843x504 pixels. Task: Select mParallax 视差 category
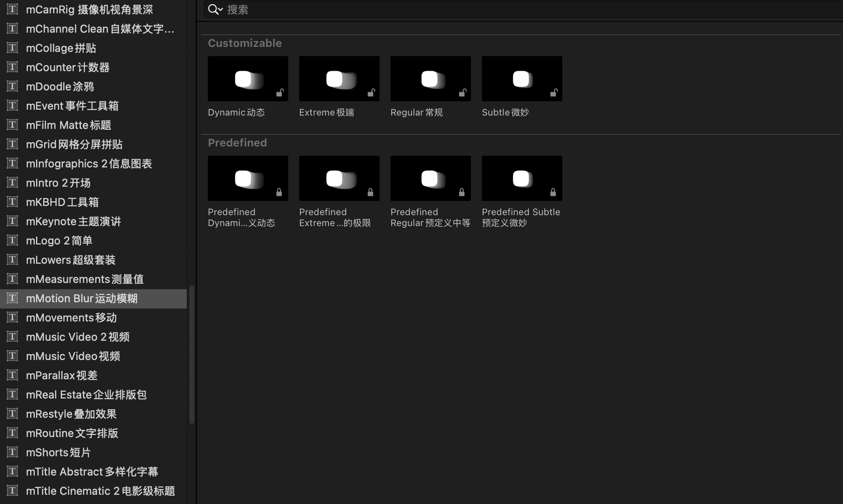point(93,375)
